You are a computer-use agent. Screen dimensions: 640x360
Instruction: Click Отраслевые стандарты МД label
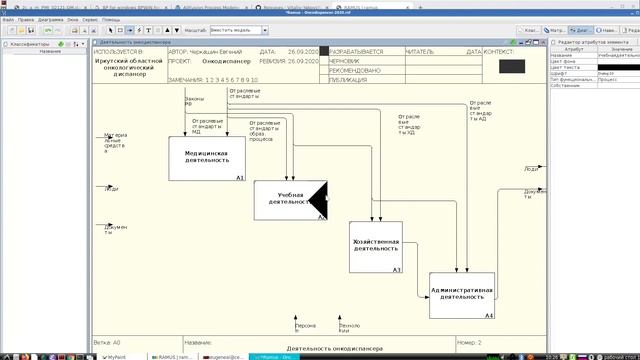(x=207, y=127)
